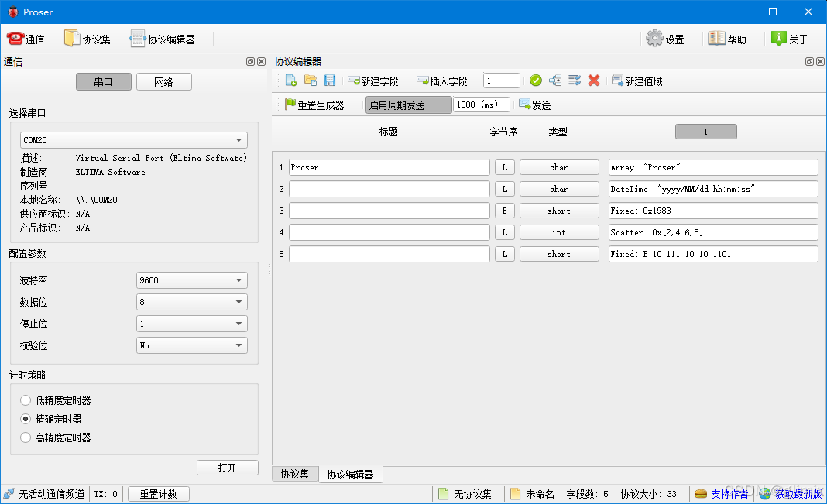This screenshot has width=827, height=504.
Task: Click the Proser title field in row 1
Action: click(x=389, y=167)
